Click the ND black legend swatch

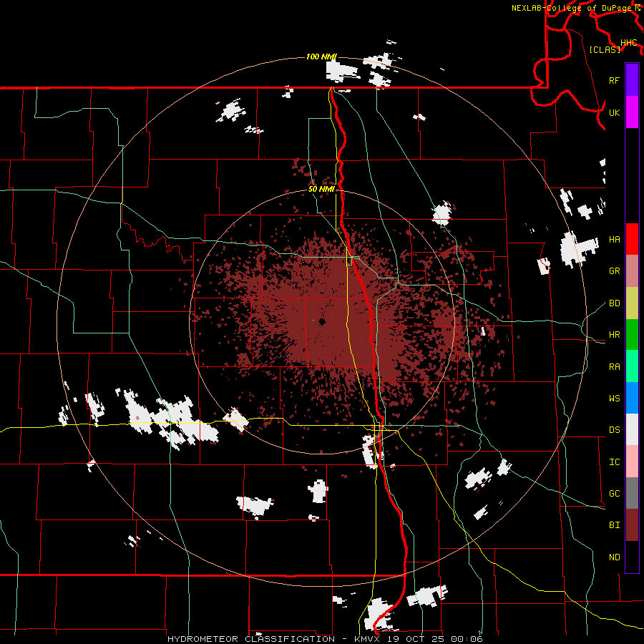(x=632, y=557)
